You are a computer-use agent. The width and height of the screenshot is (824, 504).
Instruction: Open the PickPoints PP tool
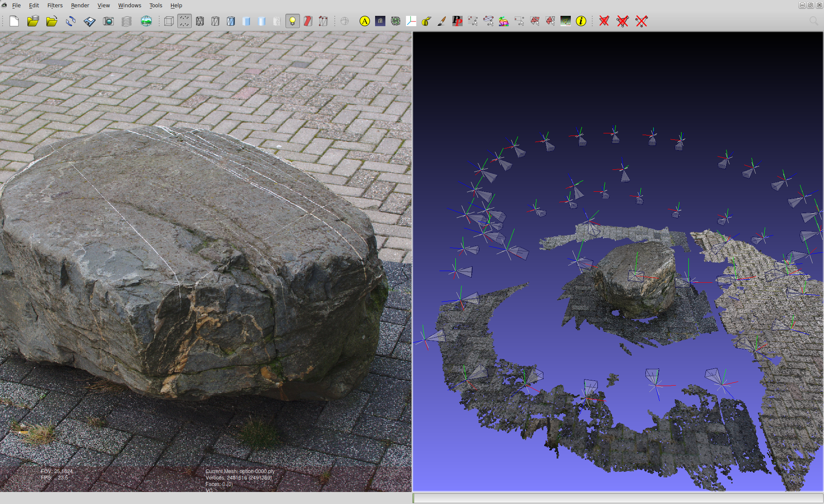(x=457, y=21)
